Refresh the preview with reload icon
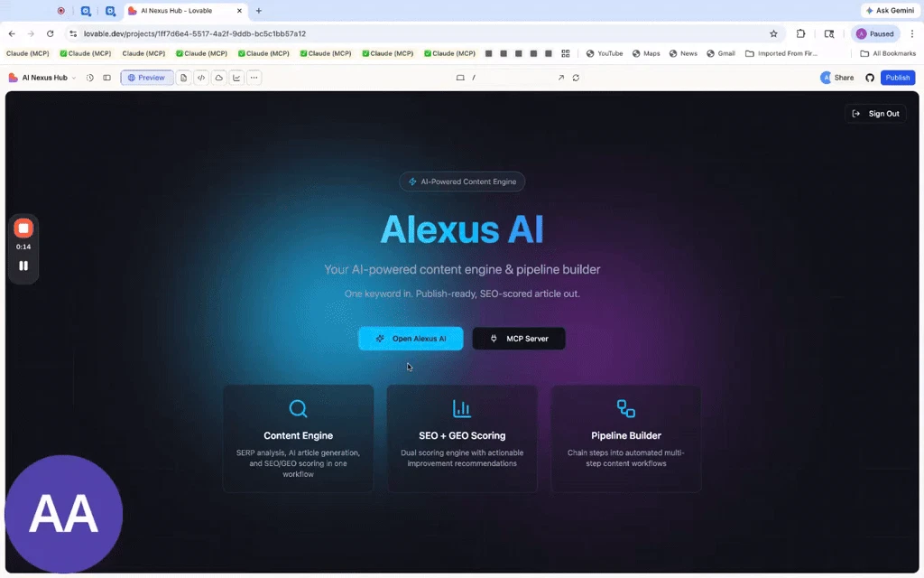 tap(576, 78)
